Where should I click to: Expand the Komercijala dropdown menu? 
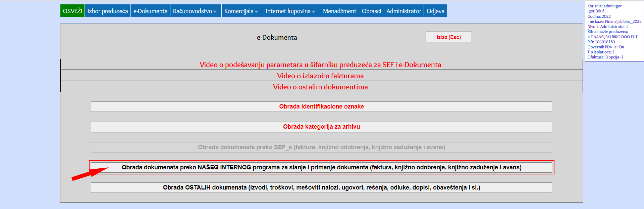[241, 11]
